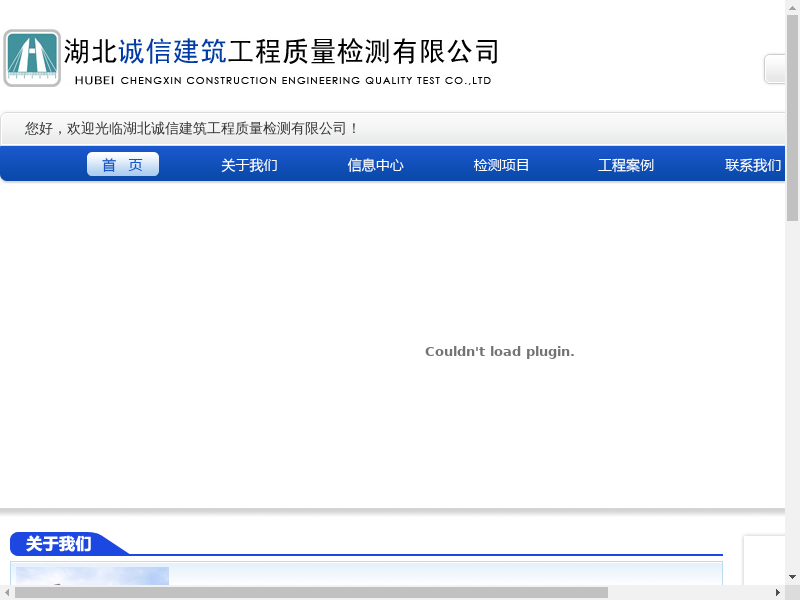Click the horizontal scrollbar right arrow
Image resolution: width=800 pixels, height=600 pixels.
coord(778,592)
